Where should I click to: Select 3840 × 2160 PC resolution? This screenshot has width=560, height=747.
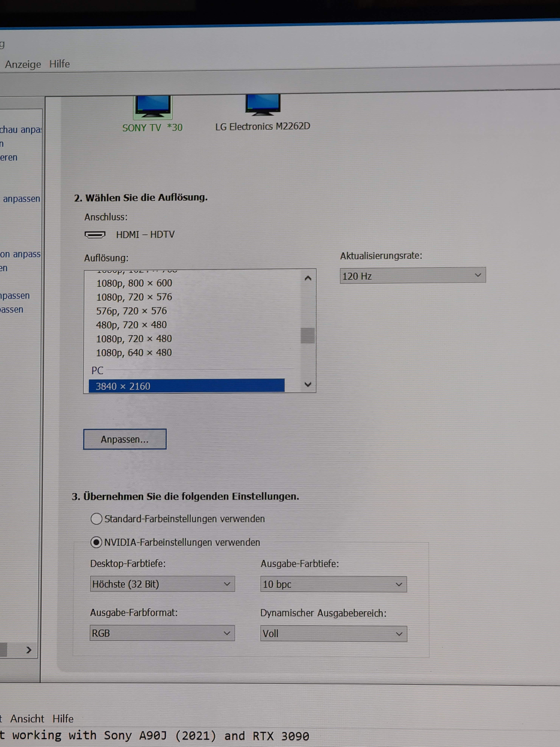tap(186, 386)
